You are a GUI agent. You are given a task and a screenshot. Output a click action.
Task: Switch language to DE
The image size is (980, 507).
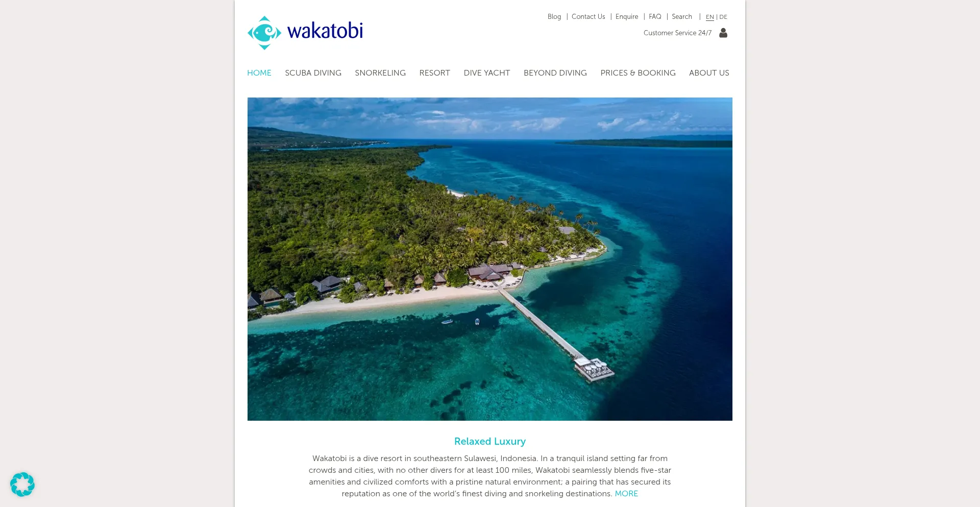pyautogui.click(x=723, y=17)
